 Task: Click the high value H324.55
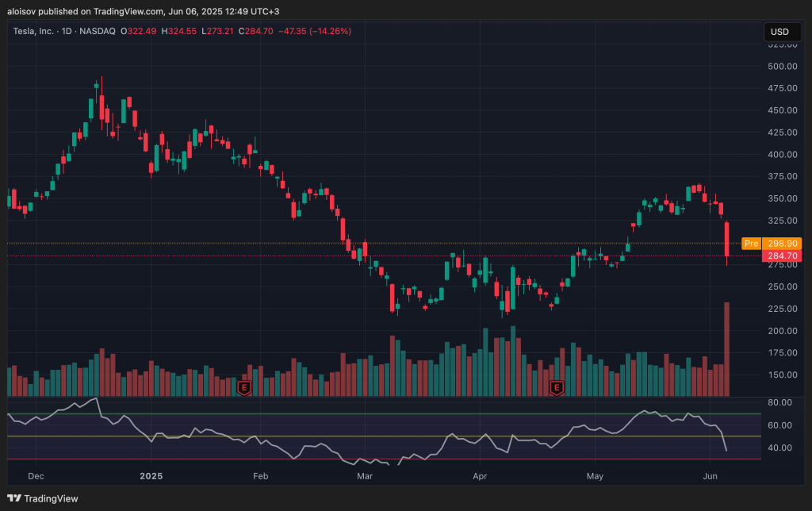point(178,31)
